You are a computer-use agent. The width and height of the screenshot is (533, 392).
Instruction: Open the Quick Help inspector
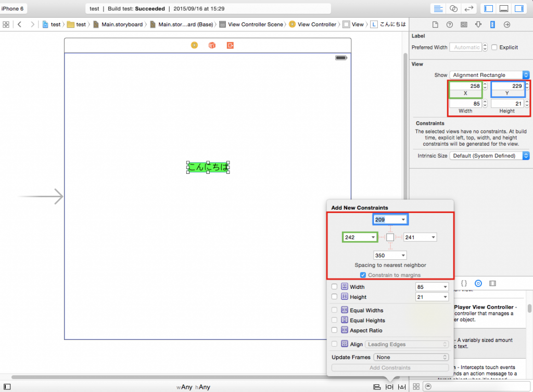tap(450, 24)
